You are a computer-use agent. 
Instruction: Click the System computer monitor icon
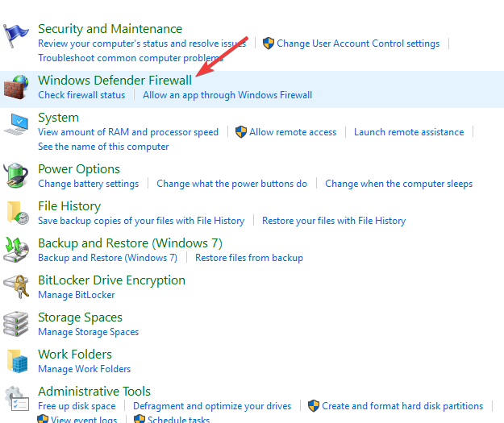[x=16, y=124]
